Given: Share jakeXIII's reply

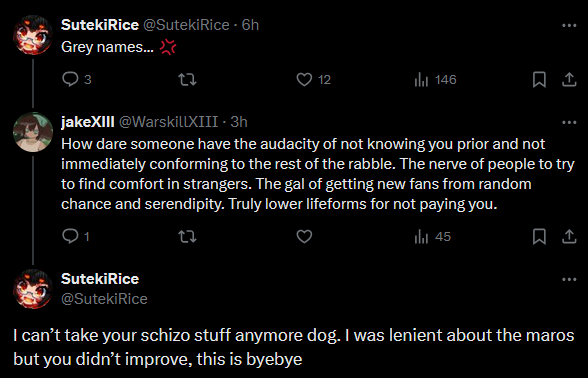Looking at the screenshot, I should tap(569, 237).
